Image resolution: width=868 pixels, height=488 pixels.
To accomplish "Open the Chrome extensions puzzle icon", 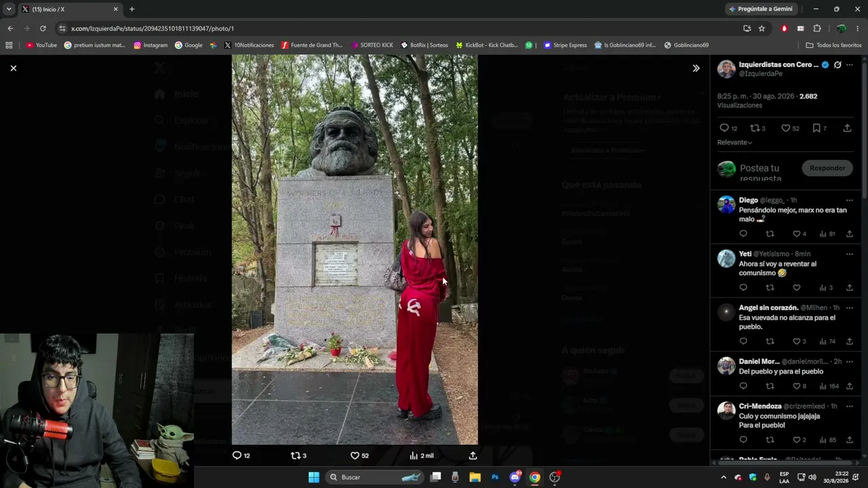I will tap(817, 28).
